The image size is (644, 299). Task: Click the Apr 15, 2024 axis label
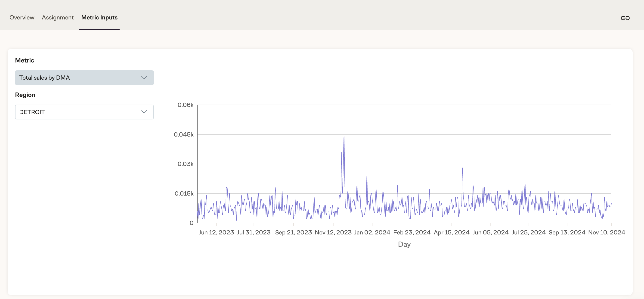[452, 232]
